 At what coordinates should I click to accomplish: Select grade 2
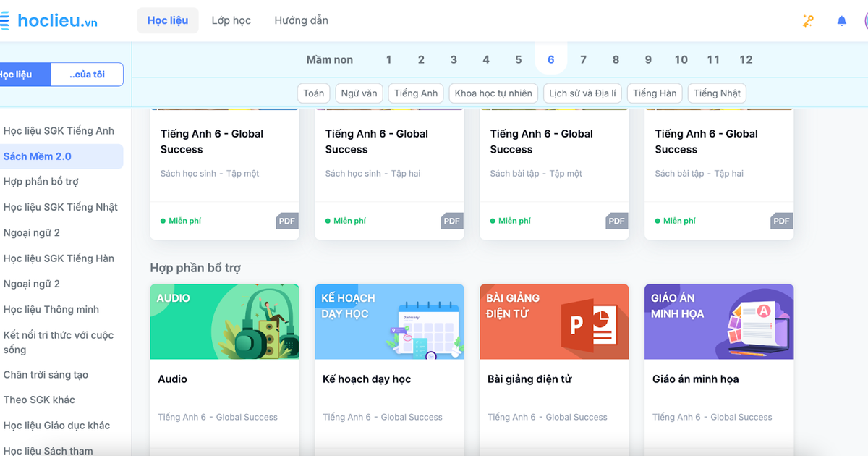421,59
